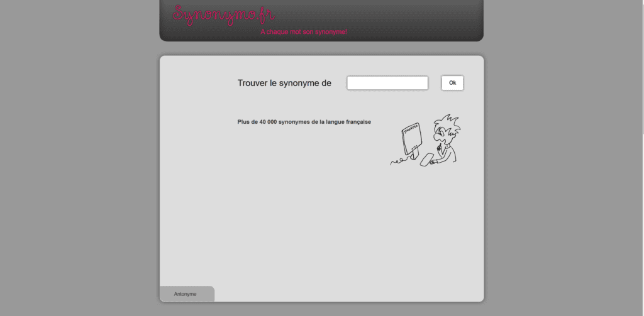Click the Synonymo.fr cursive logo
Image resolution: width=644 pixels, height=316 pixels.
(x=223, y=15)
